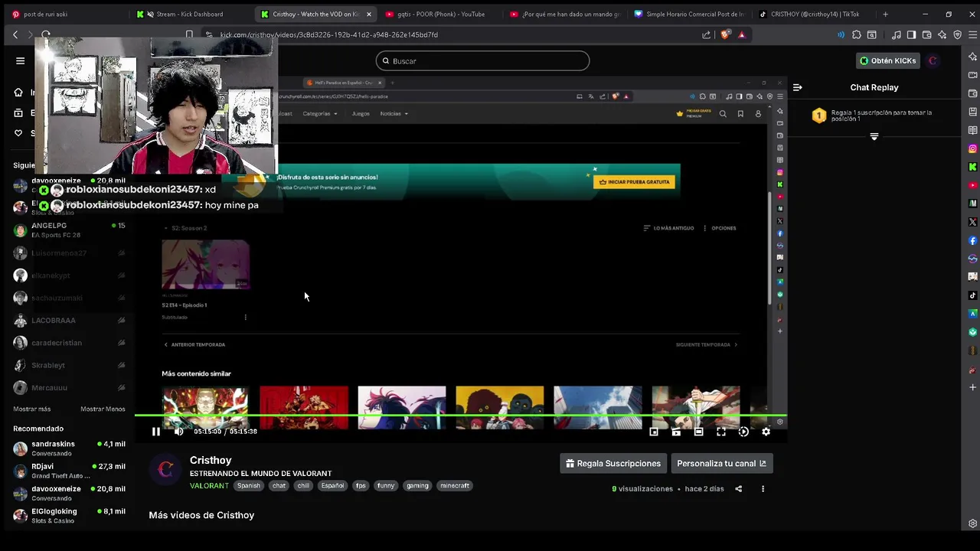The height and width of the screenshot is (551, 980).
Task: Open video more options three dots
Action: click(763, 489)
